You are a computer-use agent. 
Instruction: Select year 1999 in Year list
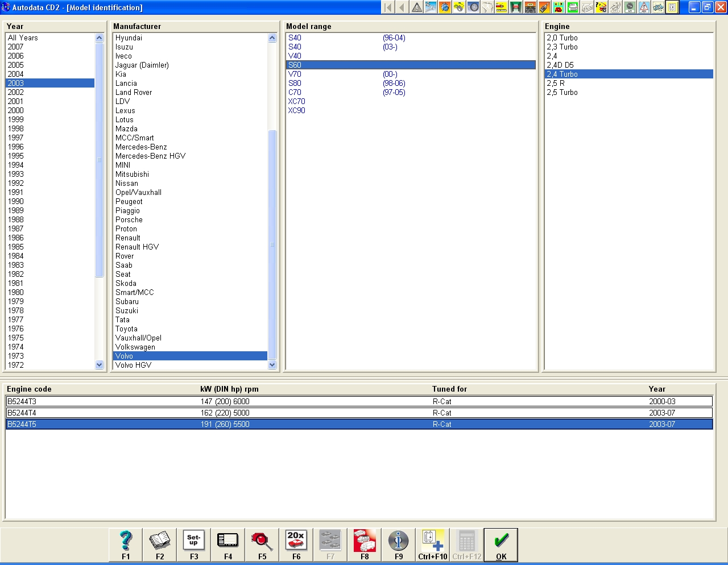(x=50, y=119)
